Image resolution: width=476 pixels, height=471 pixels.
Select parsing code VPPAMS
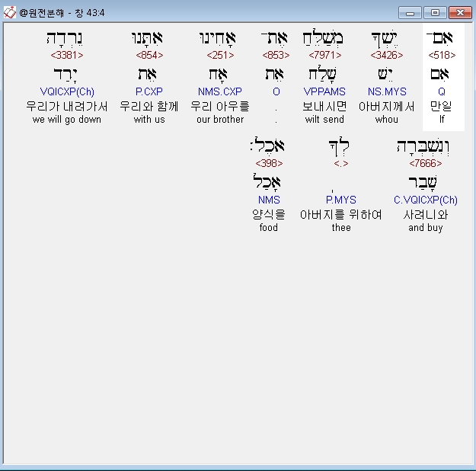point(324,91)
